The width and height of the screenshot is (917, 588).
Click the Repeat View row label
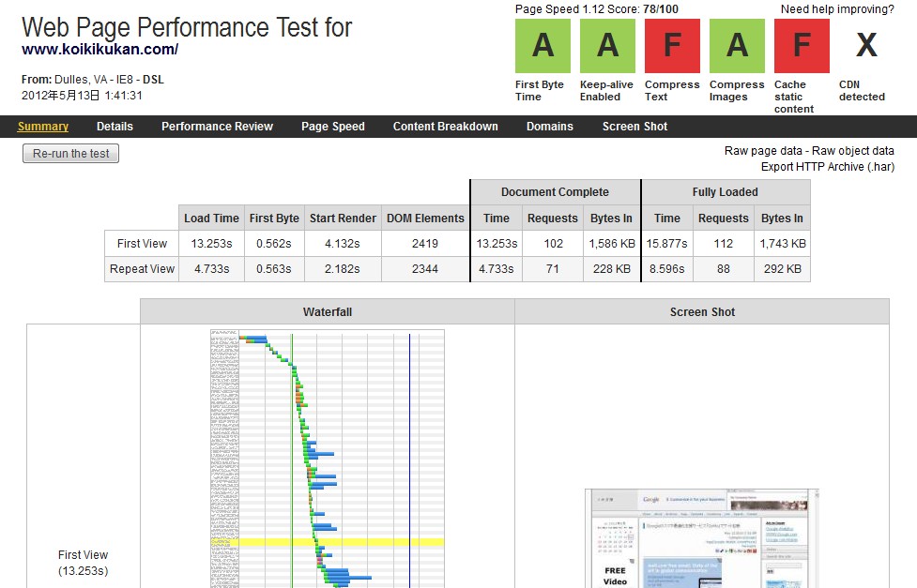[142, 269]
